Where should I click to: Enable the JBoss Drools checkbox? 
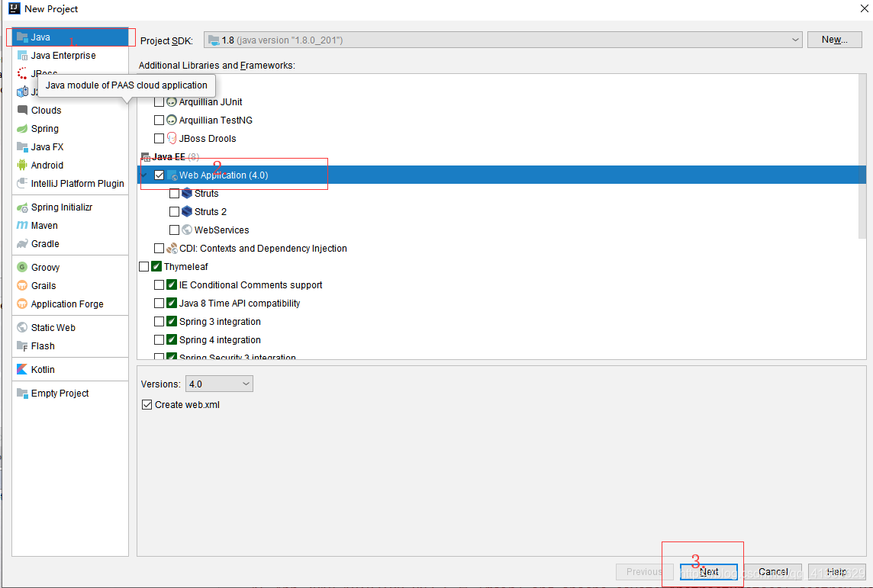[159, 139]
